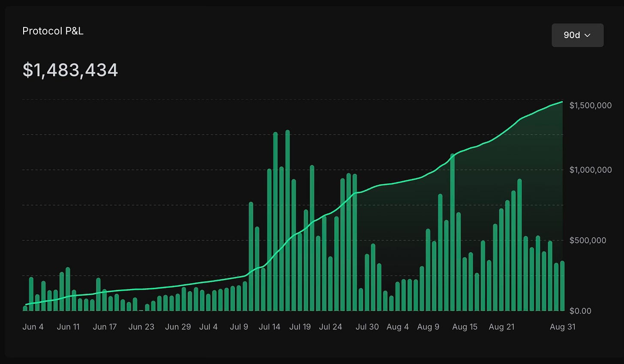This screenshot has width=624, height=364.
Task: Click the Aug 21 axis label
Action: (501, 327)
